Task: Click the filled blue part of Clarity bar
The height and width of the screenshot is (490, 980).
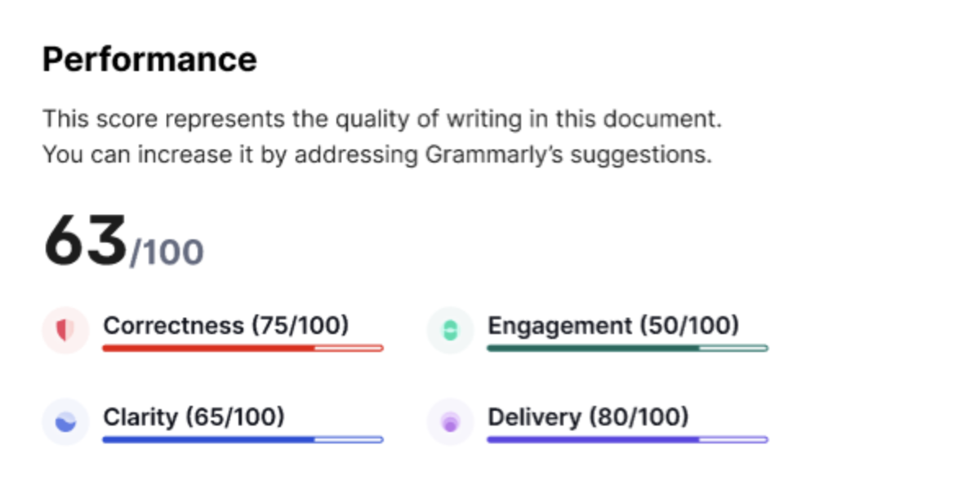Action: 208,439
